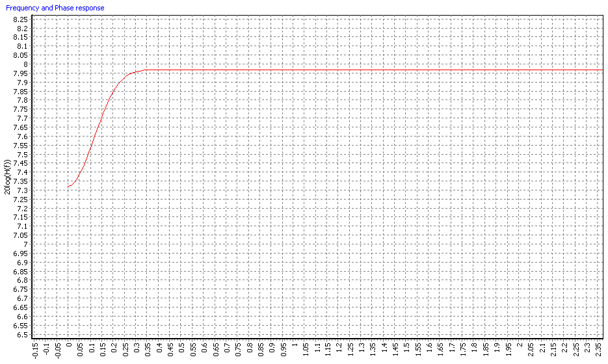
Task: Select the x-axis tick label "-0.15"
Action: (x=35, y=350)
